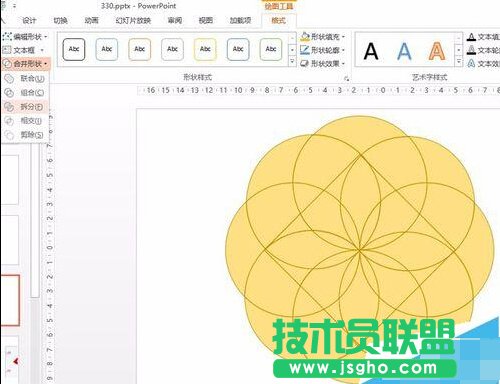The width and height of the screenshot is (500, 384).
Task: Apply the orange WordArt letter A style
Action: [x=437, y=51]
